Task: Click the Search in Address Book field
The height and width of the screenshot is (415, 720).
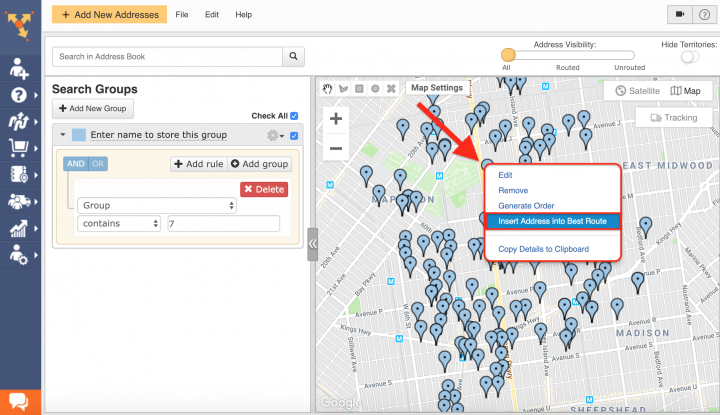Action: coord(167,56)
